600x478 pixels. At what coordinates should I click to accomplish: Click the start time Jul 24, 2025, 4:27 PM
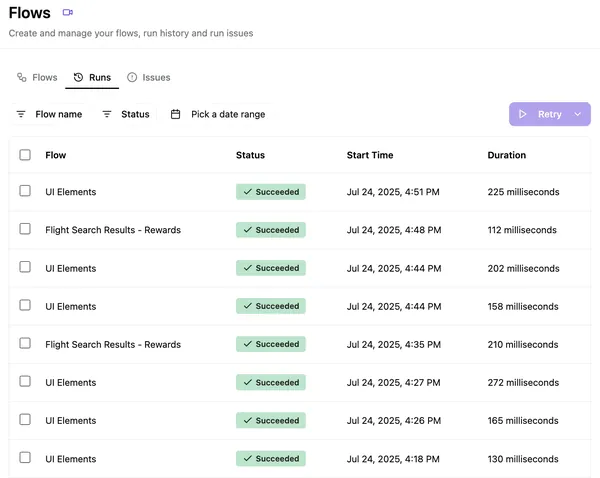393,383
